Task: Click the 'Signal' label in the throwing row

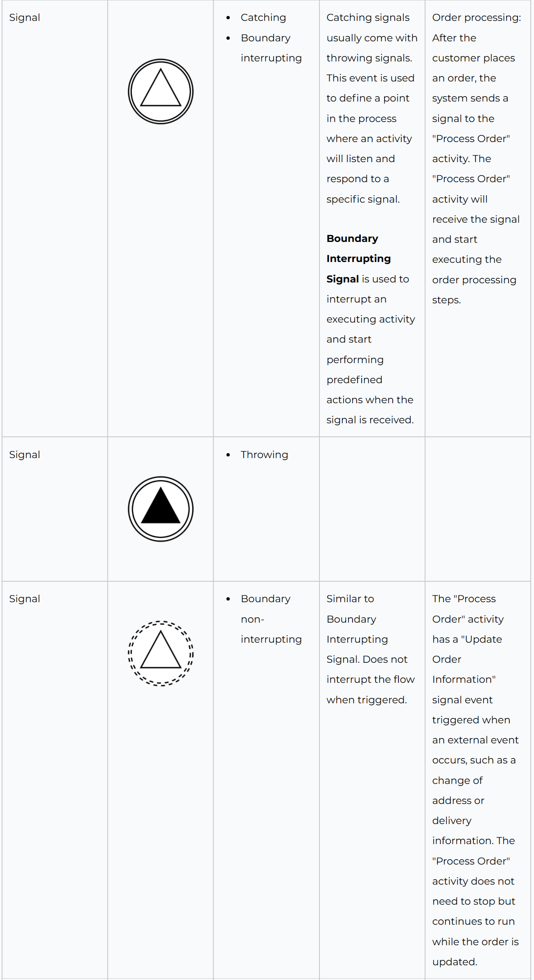Action: click(25, 455)
